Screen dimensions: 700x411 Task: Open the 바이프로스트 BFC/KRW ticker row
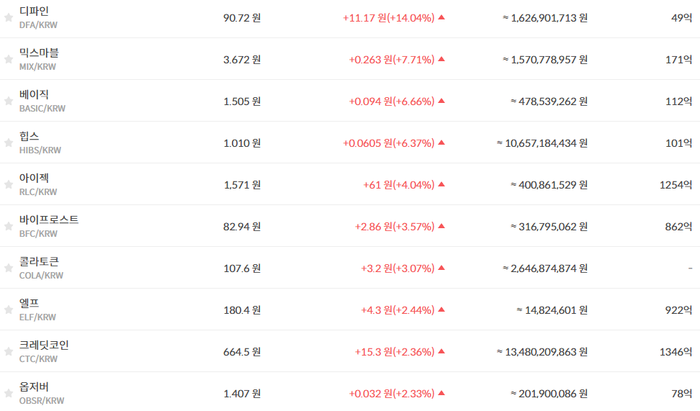pyautogui.click(x=350, y=226)
